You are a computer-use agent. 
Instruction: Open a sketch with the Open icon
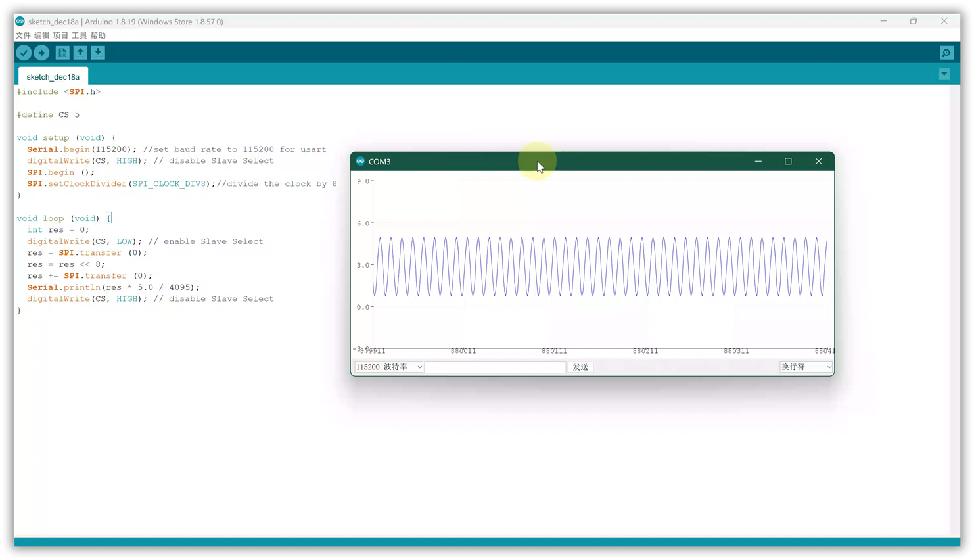coord(80,53)
